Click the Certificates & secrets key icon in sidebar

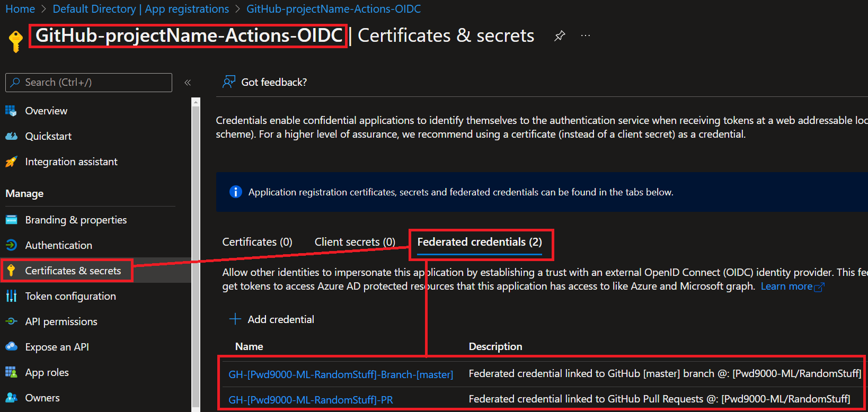[x=11, y=271]
